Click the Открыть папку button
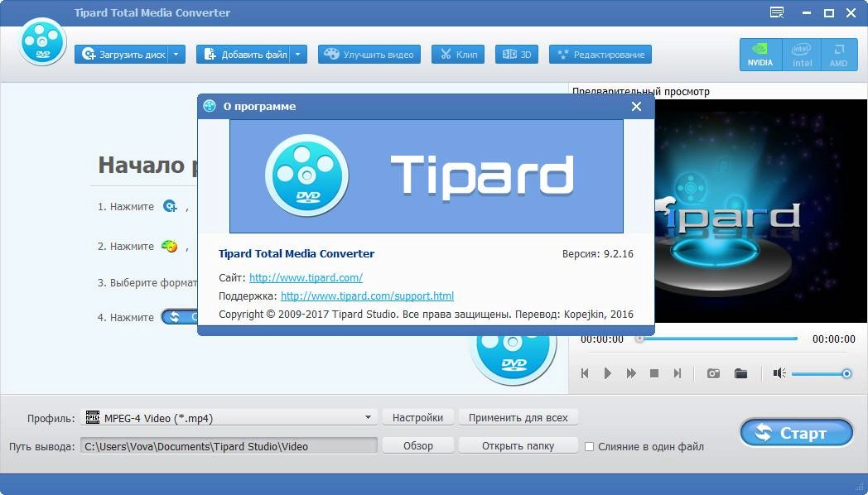The height and width of the screenshot is (495, 868). pos(518,446)
